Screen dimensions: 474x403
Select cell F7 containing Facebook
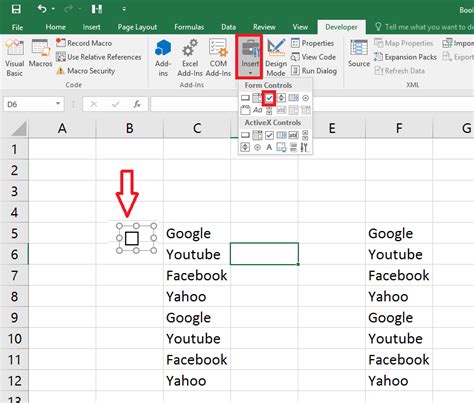pos(399,276)
